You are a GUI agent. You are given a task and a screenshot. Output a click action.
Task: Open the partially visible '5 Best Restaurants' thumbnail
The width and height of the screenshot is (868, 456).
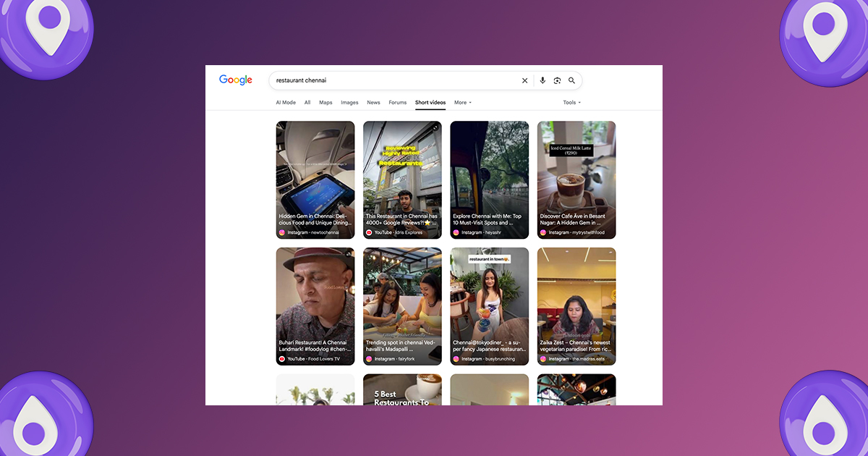click(x=402, y=389)
